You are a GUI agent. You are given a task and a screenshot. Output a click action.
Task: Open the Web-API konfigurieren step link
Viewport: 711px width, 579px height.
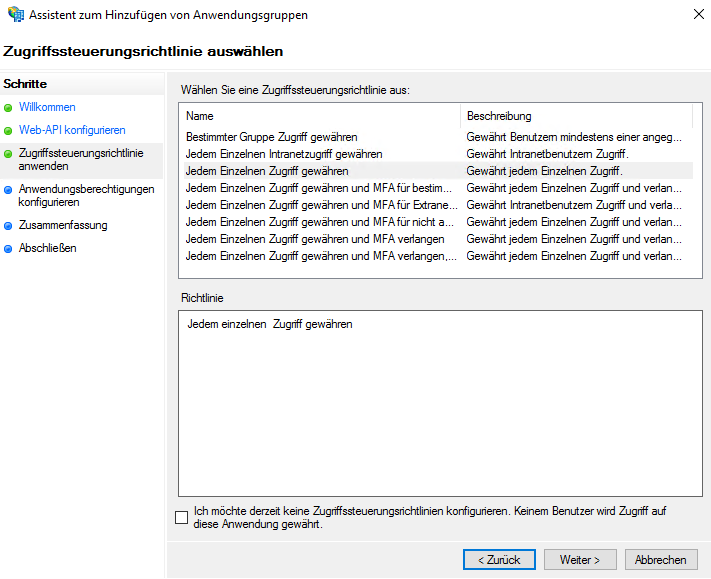pos(72,130)
